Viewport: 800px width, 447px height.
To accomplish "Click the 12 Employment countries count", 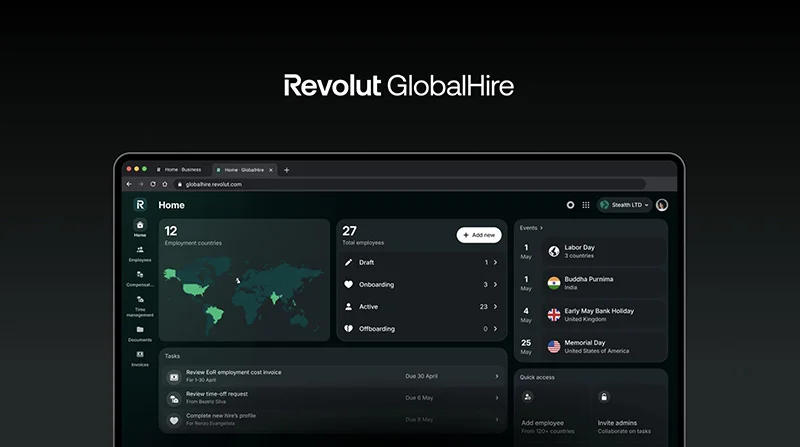I will (193, 236).
